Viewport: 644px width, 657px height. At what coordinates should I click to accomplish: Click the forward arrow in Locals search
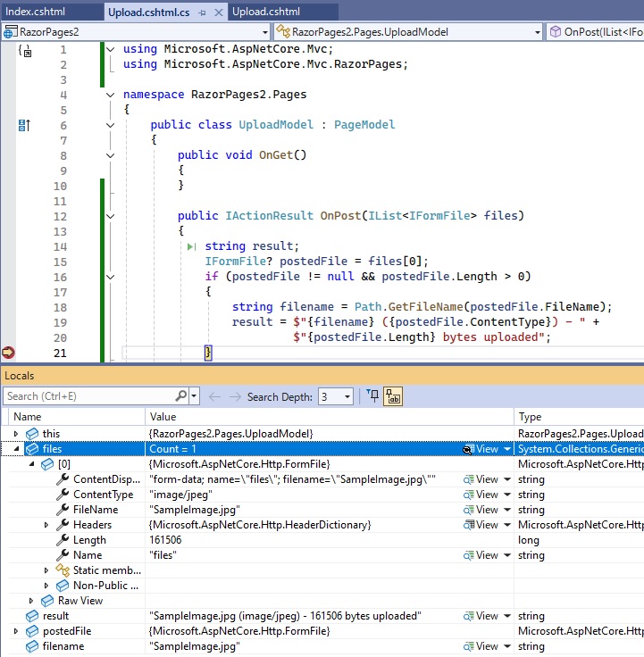pos(237,396)
